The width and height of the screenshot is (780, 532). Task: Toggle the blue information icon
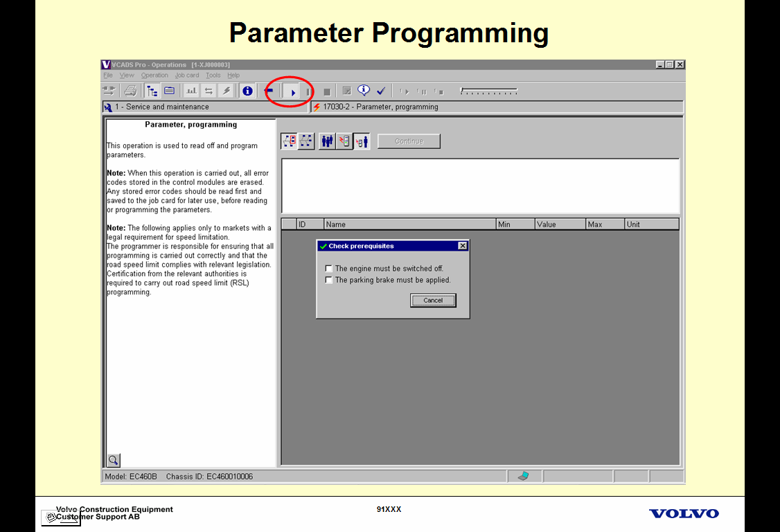[247, 91]
